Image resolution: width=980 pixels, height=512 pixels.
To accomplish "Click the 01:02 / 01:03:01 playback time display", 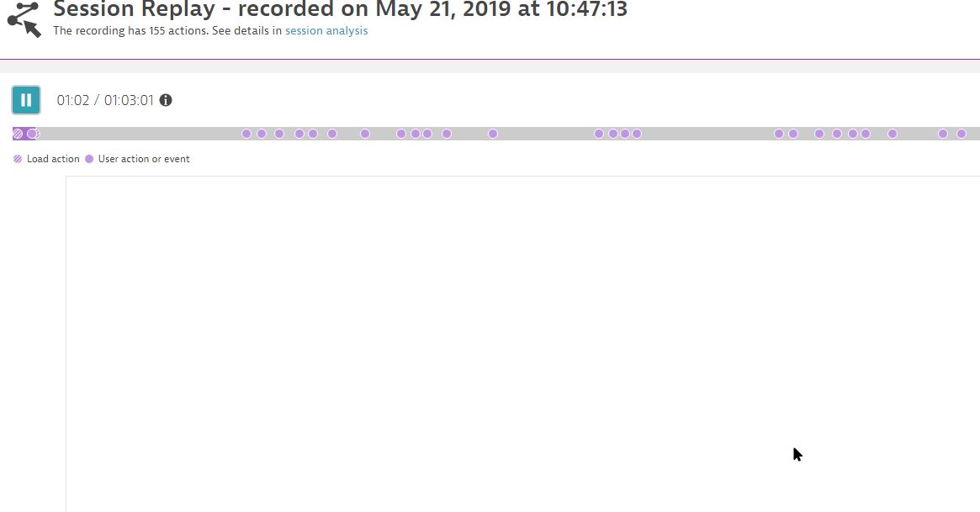I will coord(105,101).
